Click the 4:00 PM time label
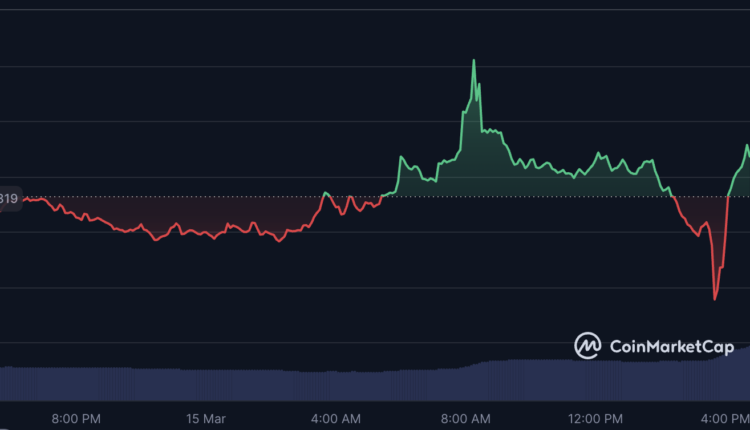750x430 pixels. point(726,417)
